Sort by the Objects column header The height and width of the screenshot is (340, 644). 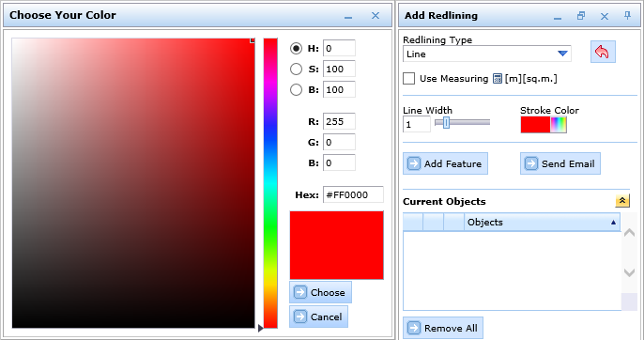[543, 222]
